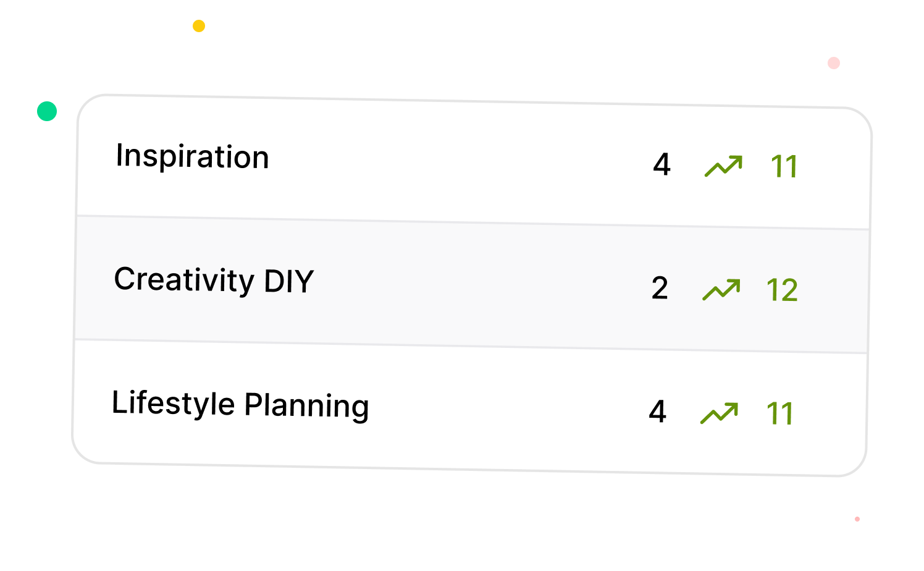The image size is (924, 571).
Task: Click the large pink dot at upper right
Action: pos(834,63)
